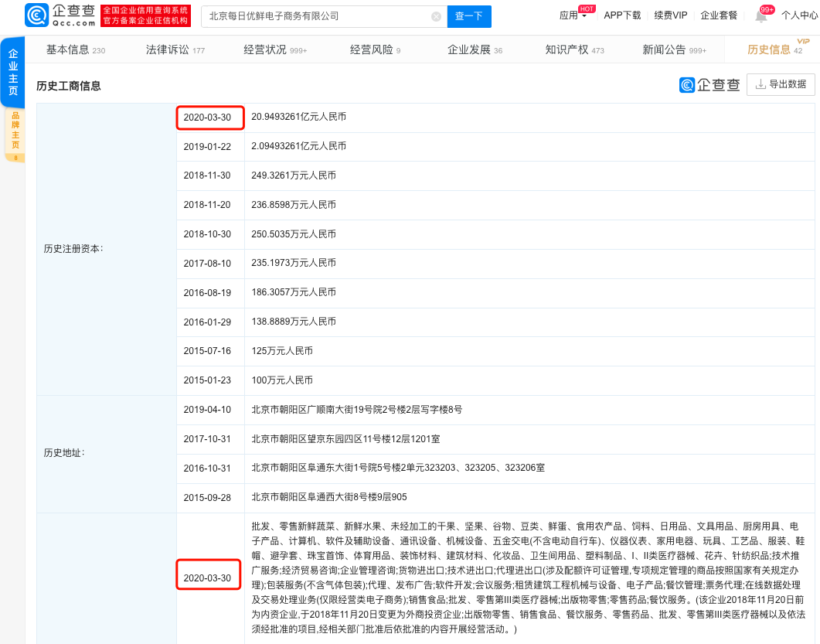This screenshot has height=644, width=820.
Task: Open notifications via the bell icon
Action: coord(760,16)
